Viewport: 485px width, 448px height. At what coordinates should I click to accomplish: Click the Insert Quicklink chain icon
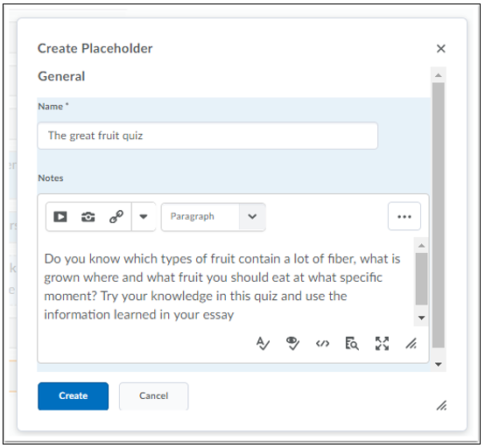point(116,217)
